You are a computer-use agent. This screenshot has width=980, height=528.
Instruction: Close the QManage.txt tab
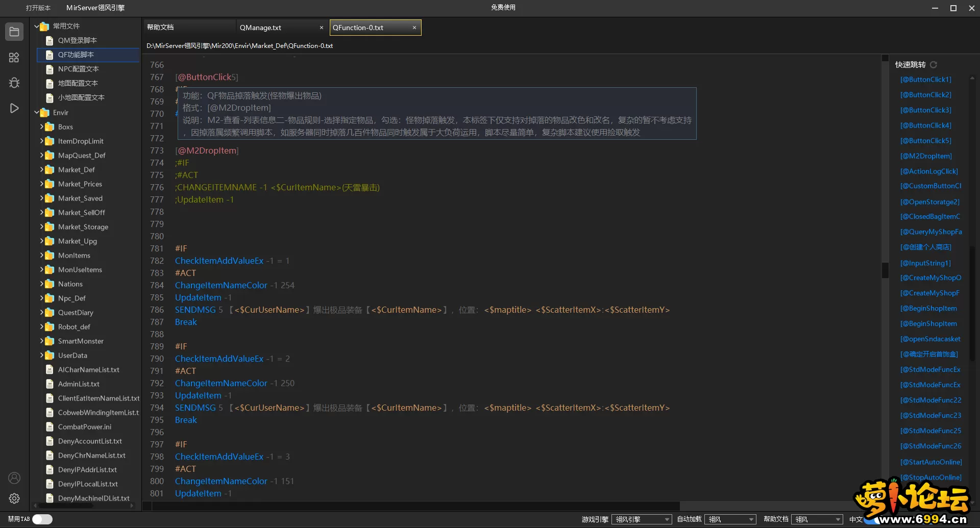pyautogui.click(x=322, y=28)
